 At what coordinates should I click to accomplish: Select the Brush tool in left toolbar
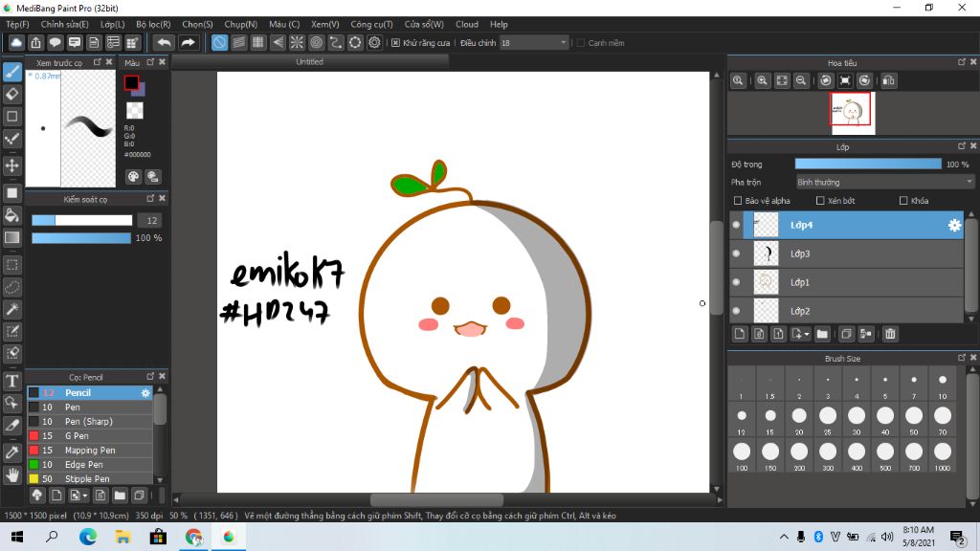(12, 72)
